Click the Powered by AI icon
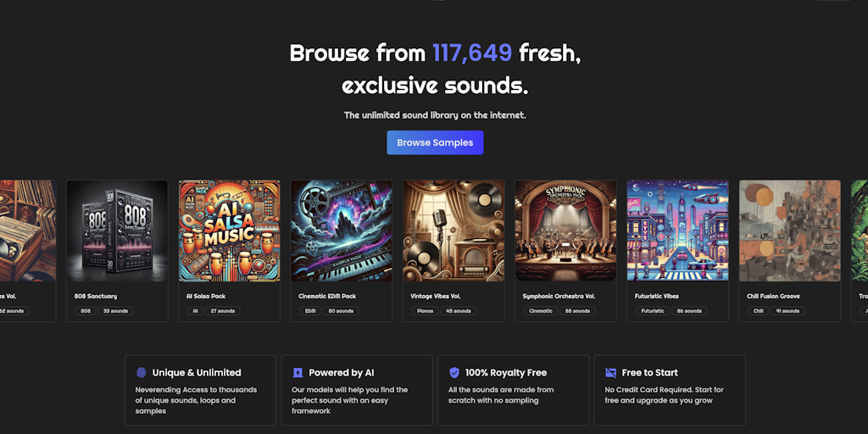Screen dimensions: 868x434 pos(298,373)
